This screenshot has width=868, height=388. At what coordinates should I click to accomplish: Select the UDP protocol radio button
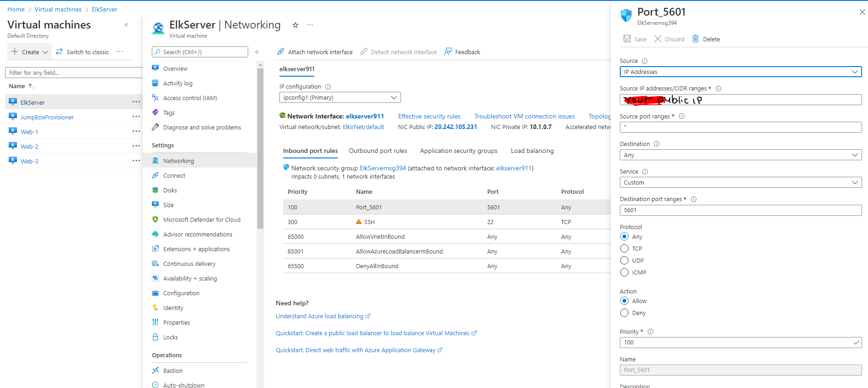pyautogui.click(x=624, y=260)
